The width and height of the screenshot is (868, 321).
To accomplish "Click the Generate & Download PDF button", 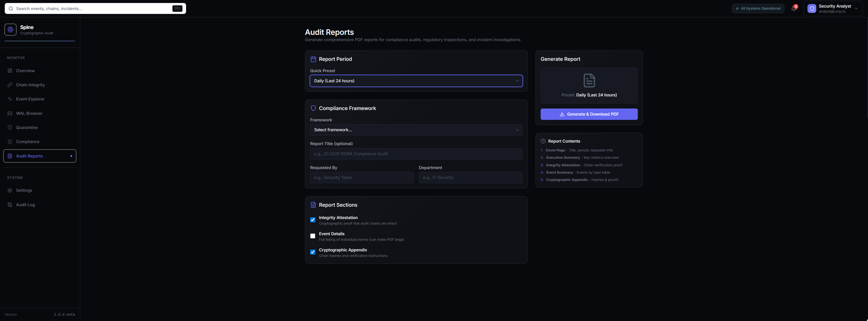I will (x=589, y=114).
